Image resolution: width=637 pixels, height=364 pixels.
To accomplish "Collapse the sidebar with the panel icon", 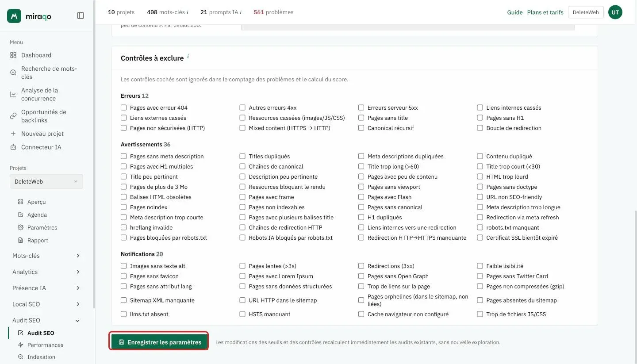I will (81, 15).
